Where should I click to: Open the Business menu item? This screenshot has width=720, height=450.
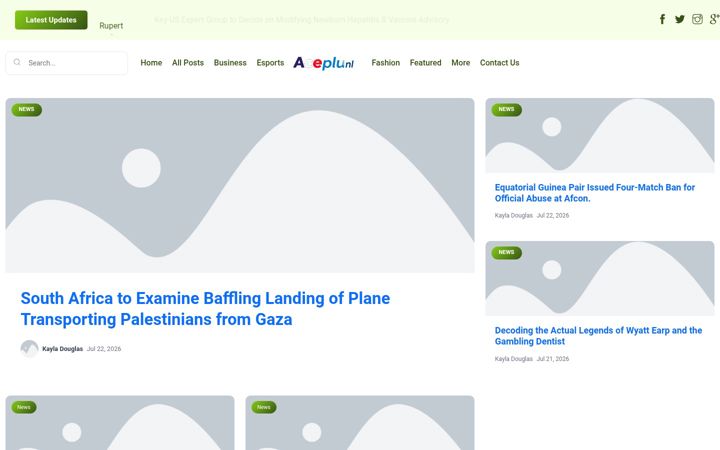(x=230, y=63)
